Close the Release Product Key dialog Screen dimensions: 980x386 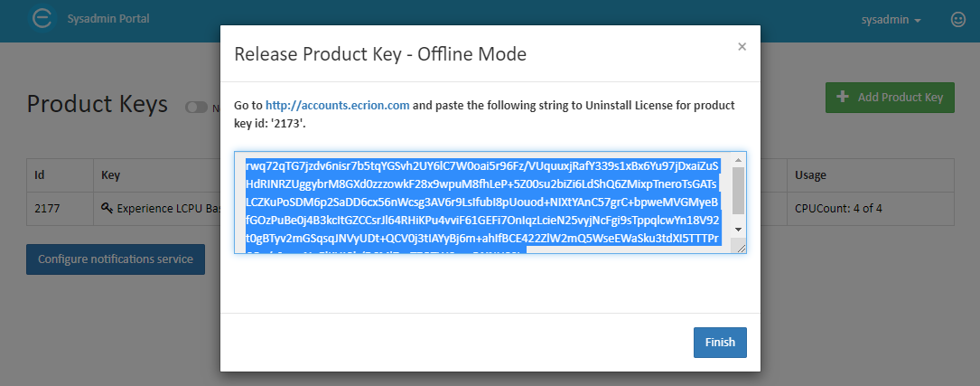click(x=742, y=46)
